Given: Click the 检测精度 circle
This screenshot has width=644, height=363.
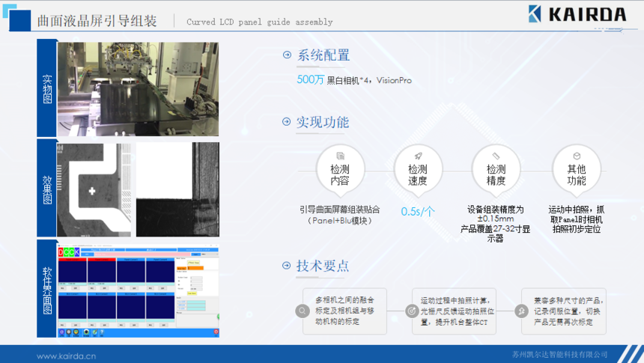Looking at the screenshot, I should pos(496,170).
